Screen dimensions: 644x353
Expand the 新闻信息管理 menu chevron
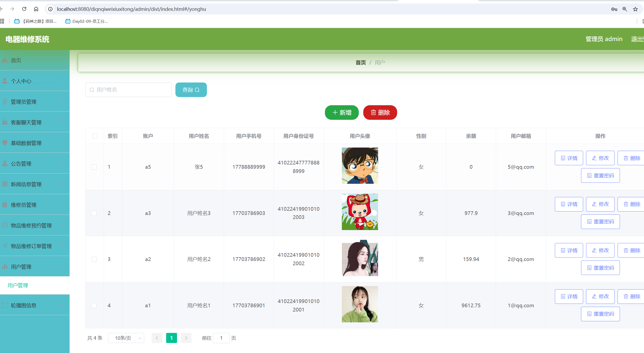(x=61, y=183)
